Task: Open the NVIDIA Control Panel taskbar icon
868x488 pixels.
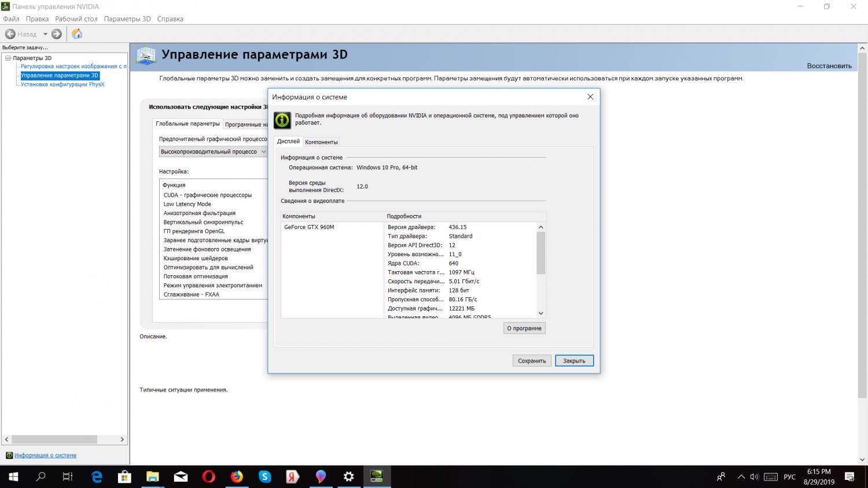Action: pos(377,476)
